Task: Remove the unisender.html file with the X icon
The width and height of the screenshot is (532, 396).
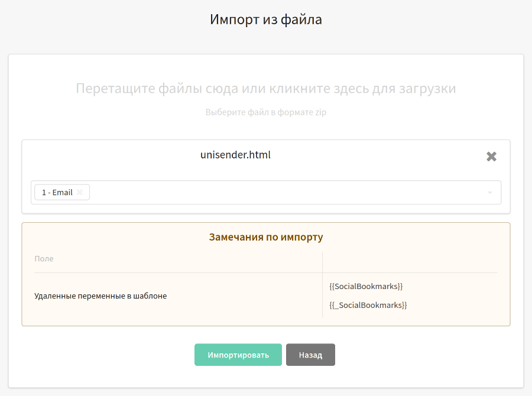Action: pos(491,157)
